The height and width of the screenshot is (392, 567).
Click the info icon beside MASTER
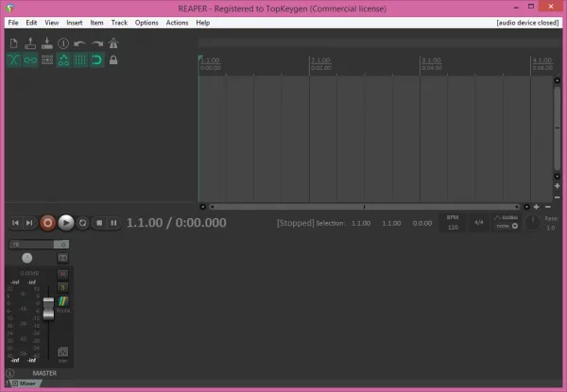[x=10, y=373]
